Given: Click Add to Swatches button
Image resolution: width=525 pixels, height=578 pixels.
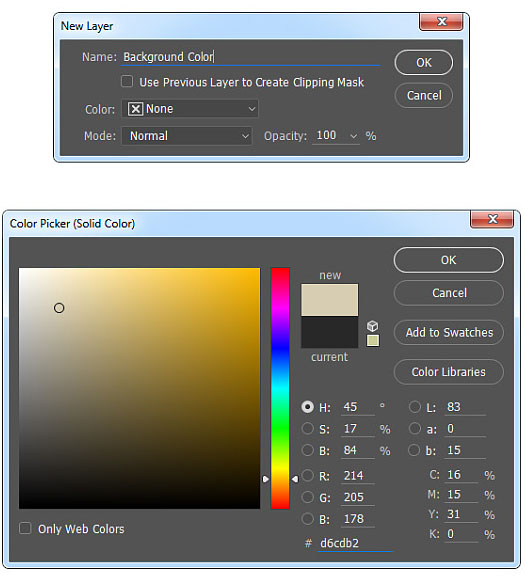Looking at the screenshot, I should (x=449, y=332).
